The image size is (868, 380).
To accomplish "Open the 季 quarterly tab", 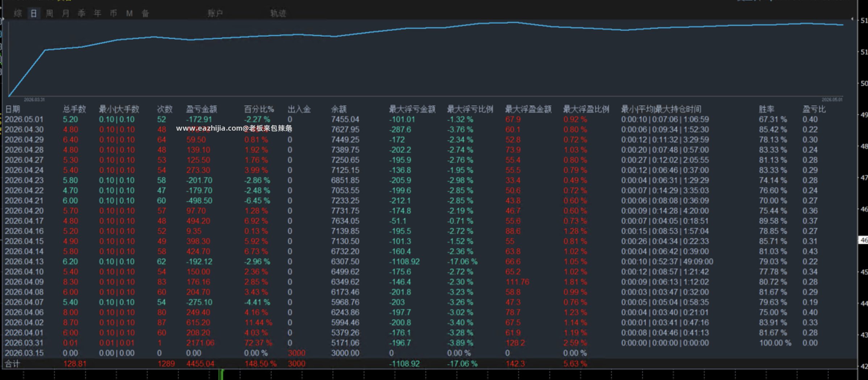I will (x=82, y=13).
